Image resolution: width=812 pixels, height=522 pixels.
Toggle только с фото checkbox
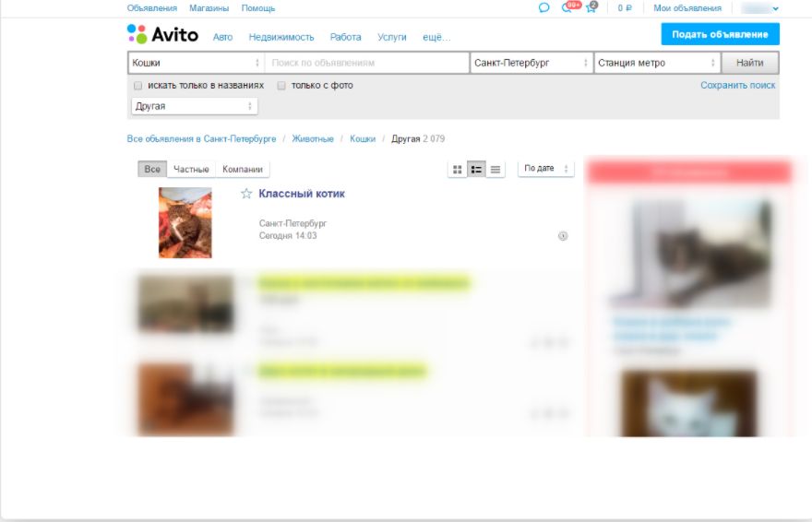281,86
